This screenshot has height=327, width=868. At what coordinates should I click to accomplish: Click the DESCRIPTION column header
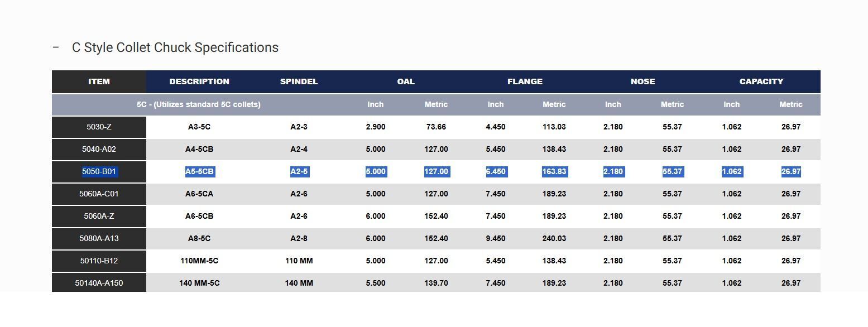pyautogui.click(x=199, y=81)
